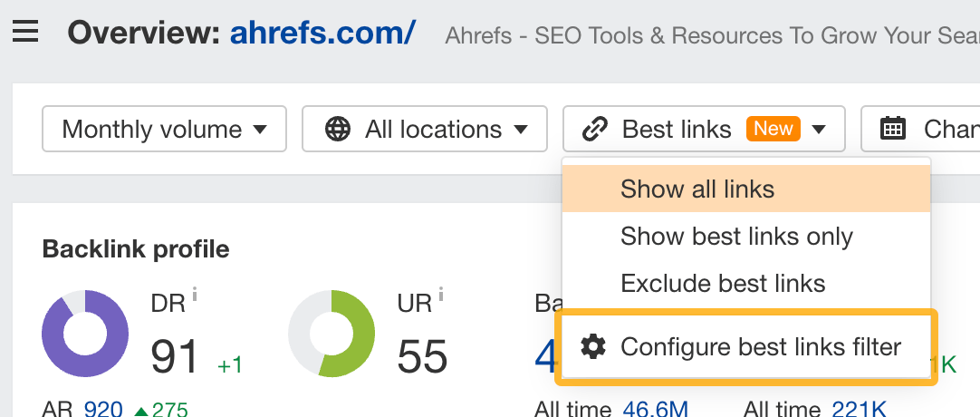Expand the Monthly volume dropdown
980x417 pixels.
coord(164,130)
